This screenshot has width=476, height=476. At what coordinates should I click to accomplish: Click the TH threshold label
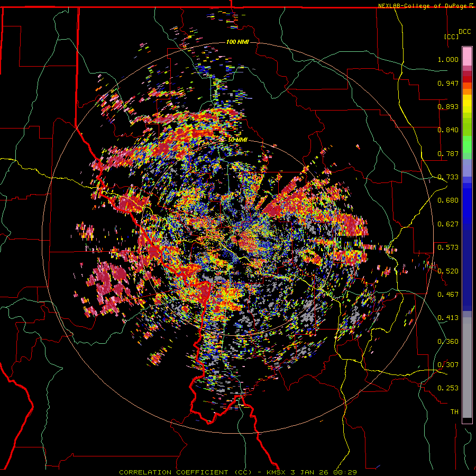coord(454,412)
